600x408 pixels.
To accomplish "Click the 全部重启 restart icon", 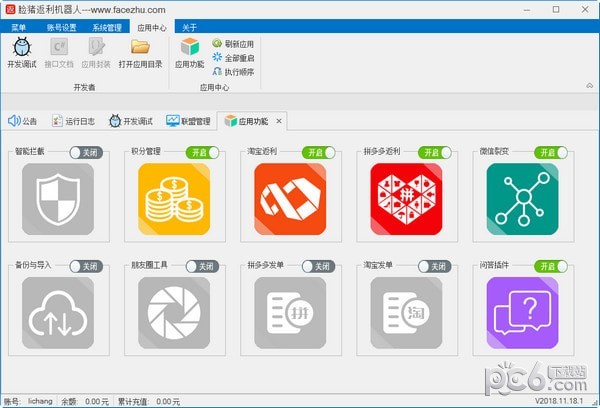I will [x=217, y=58].
